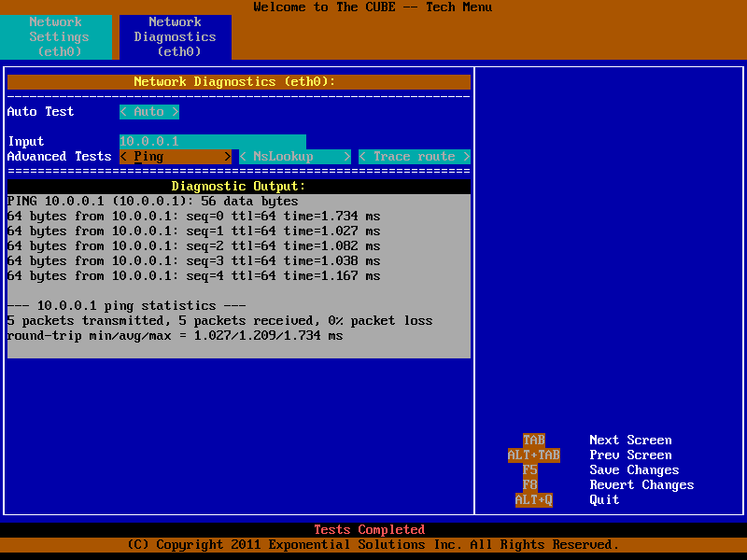Click the Tests Completed status message
This screenshot has width=747, height=560.
pyautogui.click(x=369, y=529)
